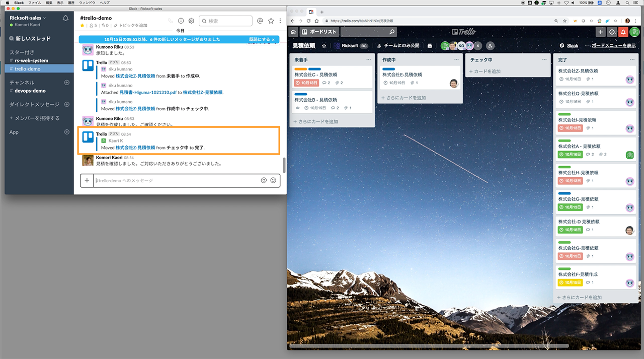The height and width of the screenshot is (359, 644).
Task: Go to Trello home icon
Action: [293, 32]
